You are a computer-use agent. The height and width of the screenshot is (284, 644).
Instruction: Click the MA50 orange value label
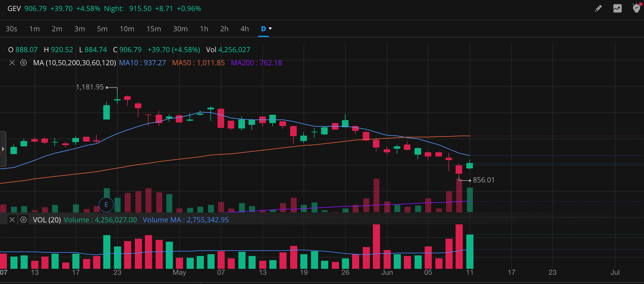click(x=198, y=63)
